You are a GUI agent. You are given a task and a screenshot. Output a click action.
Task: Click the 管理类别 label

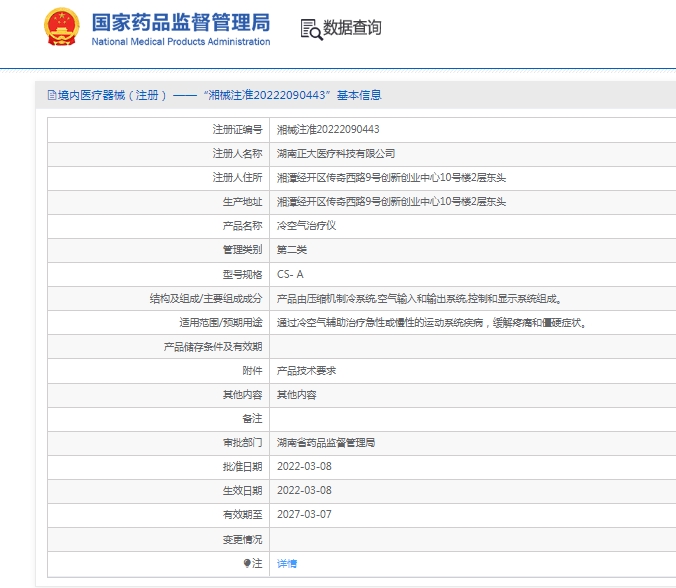click(242, 250)
